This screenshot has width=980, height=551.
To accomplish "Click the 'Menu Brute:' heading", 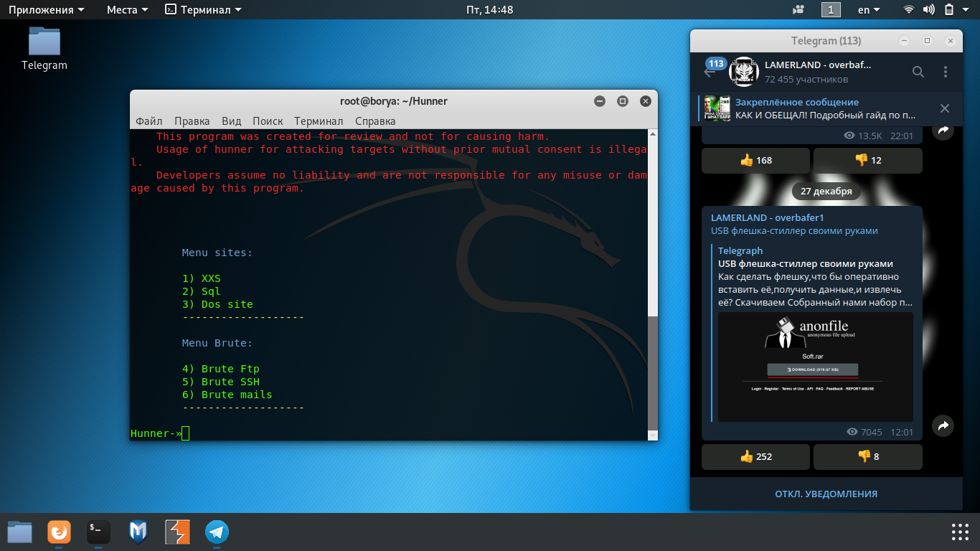I will pos(217,343).
